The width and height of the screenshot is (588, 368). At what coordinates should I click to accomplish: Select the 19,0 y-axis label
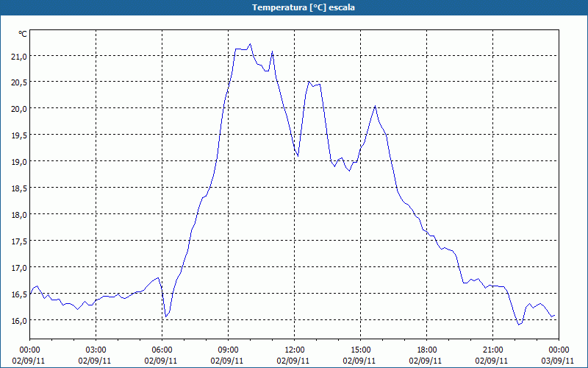[19, 162]
